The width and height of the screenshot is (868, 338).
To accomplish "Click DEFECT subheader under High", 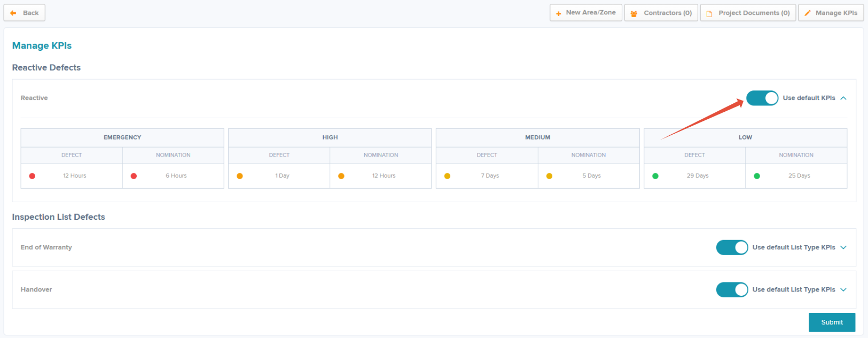I will click(x=279, y=155).
